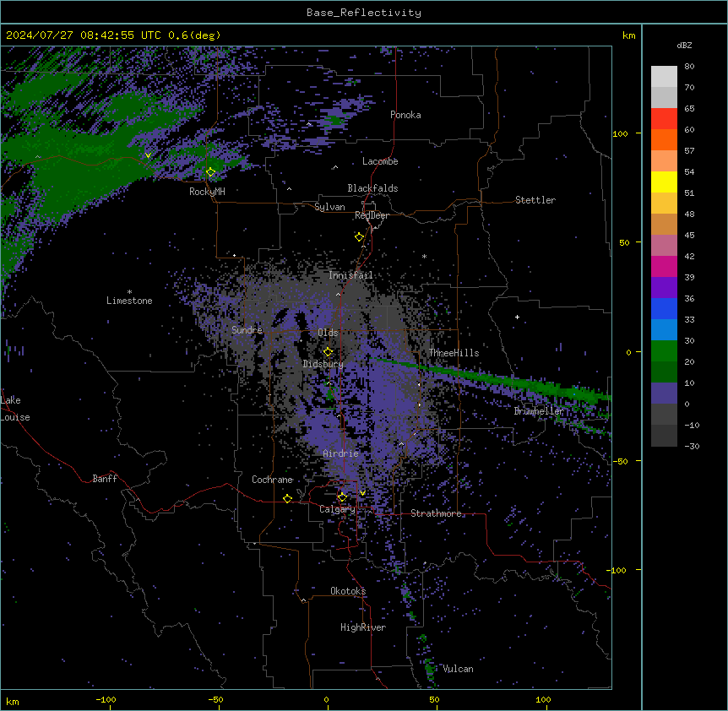The width and height of the screenshot is (728, 711).
Task: Click the Innisfail label
Action: [x=350, y=275]
